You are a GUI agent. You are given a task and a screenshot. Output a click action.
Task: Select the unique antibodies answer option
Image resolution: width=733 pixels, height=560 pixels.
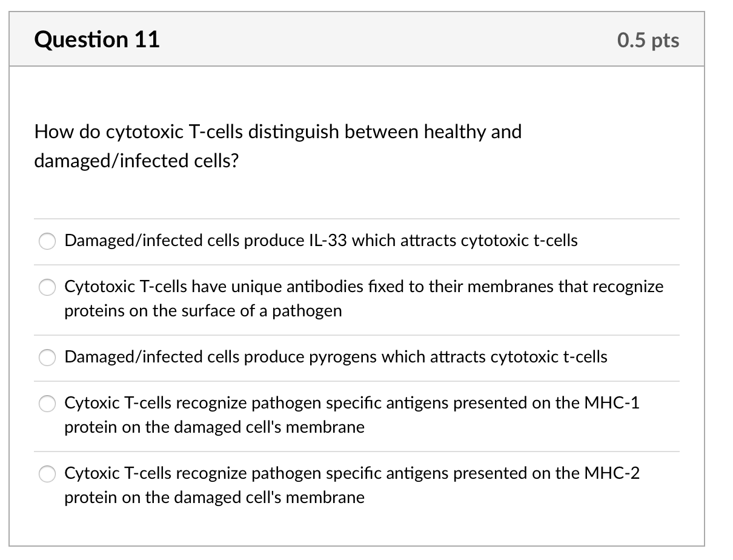point(47,287)
